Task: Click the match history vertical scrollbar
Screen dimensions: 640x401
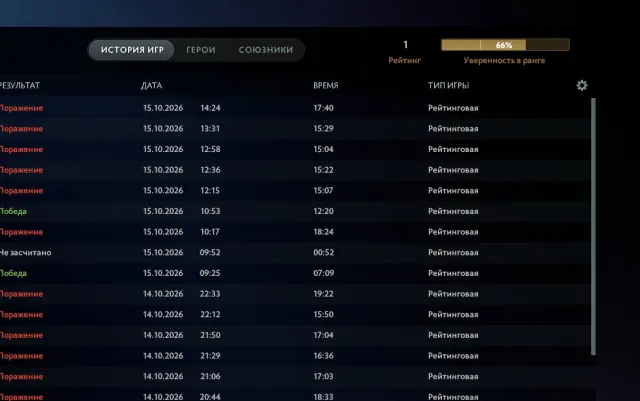Action: tap(593, 227)
